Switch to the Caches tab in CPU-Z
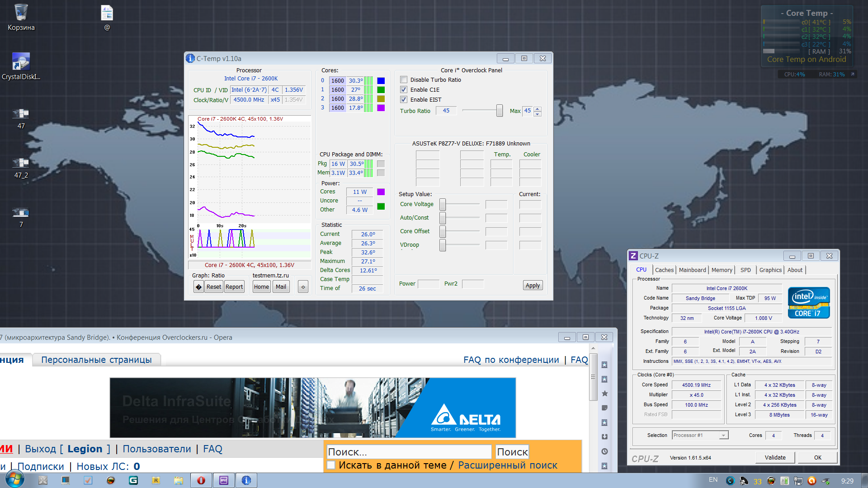This screenshot has height=488, width=868. (664, 270)
